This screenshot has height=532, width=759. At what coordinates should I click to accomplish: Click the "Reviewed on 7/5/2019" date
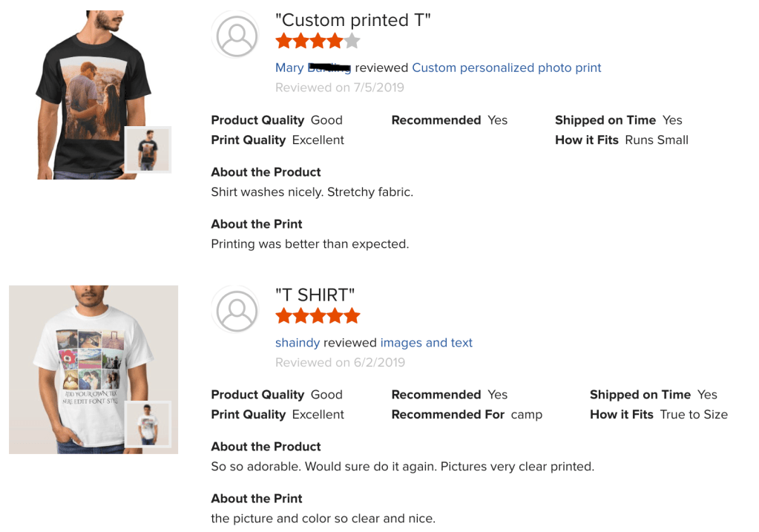point(339,88)
